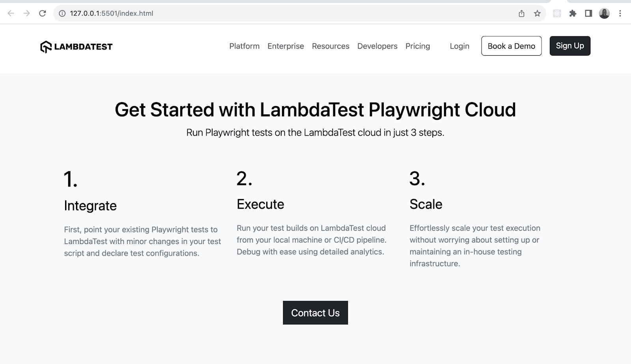
Task: Open Chrome's three-dot menu
Action: pos(620,13)
